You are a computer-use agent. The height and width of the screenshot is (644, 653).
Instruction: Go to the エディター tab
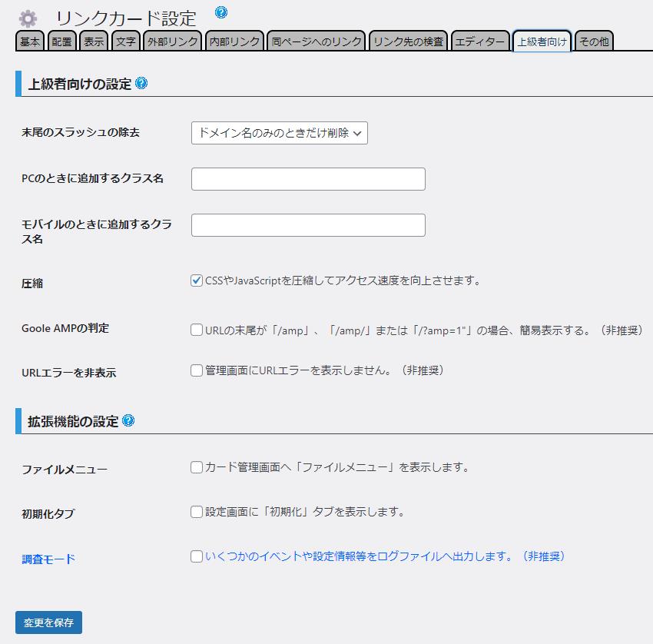(480, 41)
